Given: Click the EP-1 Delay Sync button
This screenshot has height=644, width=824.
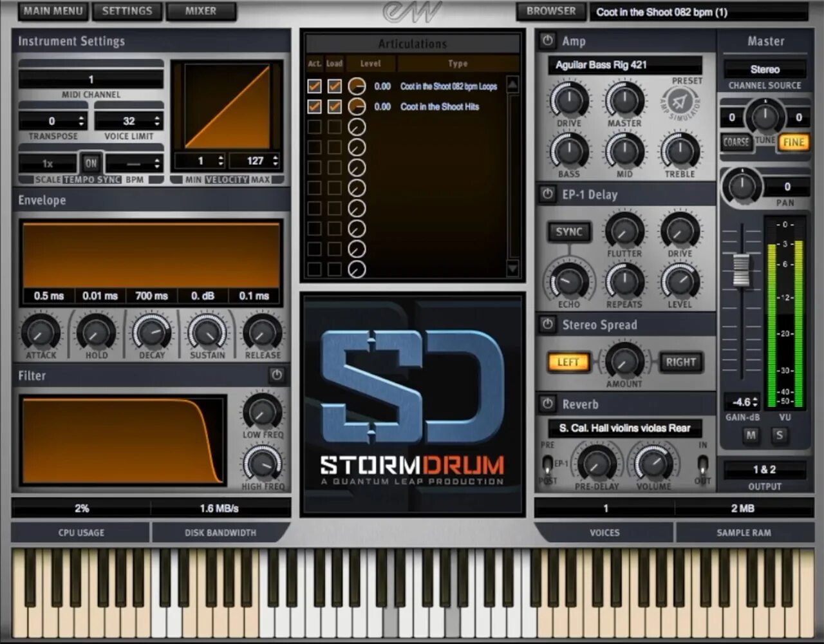Looking at the screenshot, I should click(x=569, y=232).
